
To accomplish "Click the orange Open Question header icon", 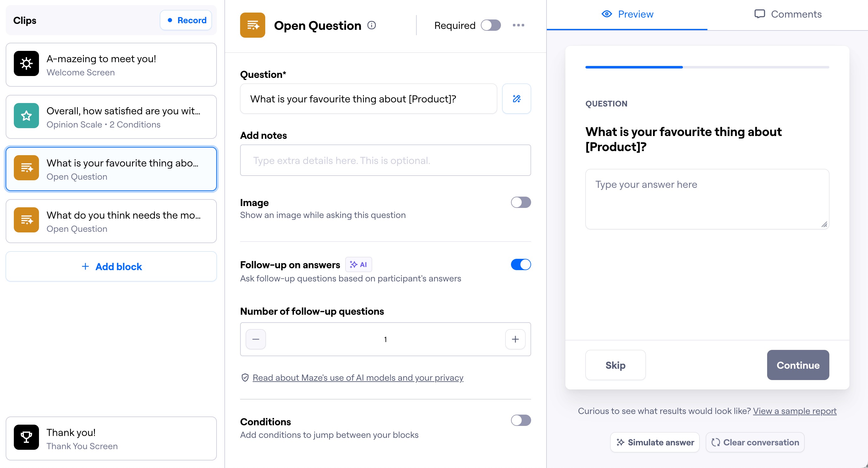I will (252, 25).
